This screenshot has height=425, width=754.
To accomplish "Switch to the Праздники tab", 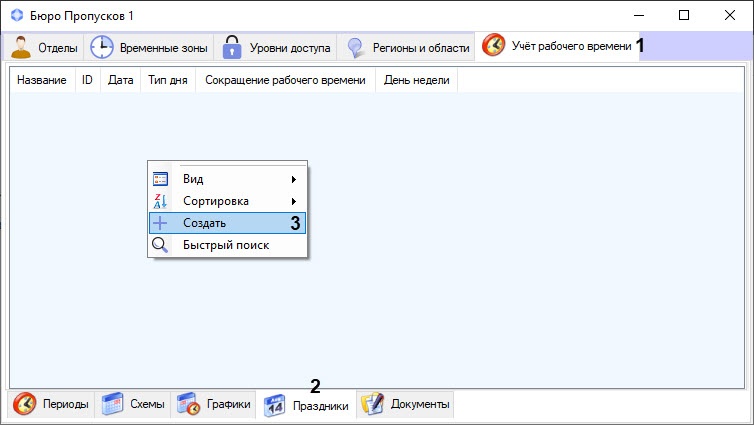I will click(306, 405).
